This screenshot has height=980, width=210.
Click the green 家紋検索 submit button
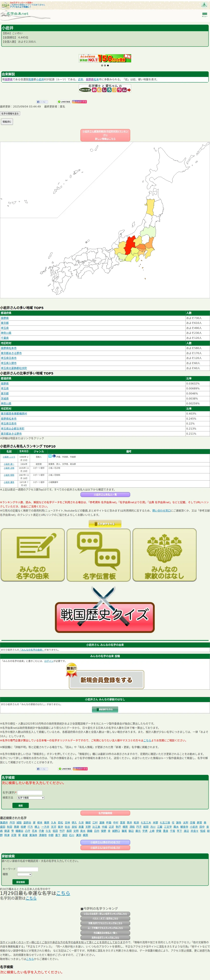tap(21, 882)
